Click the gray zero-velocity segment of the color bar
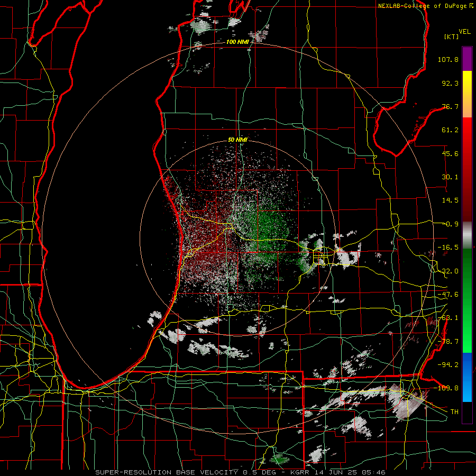 pos(467,235)
